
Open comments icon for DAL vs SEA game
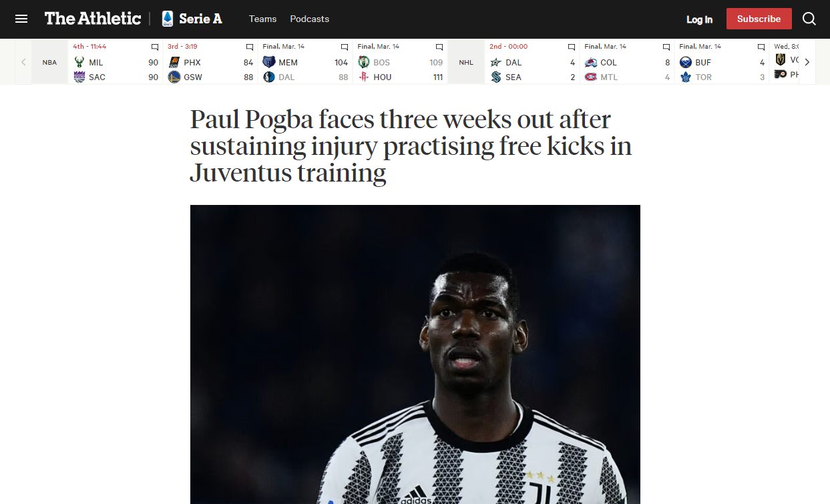click(572, 47)
